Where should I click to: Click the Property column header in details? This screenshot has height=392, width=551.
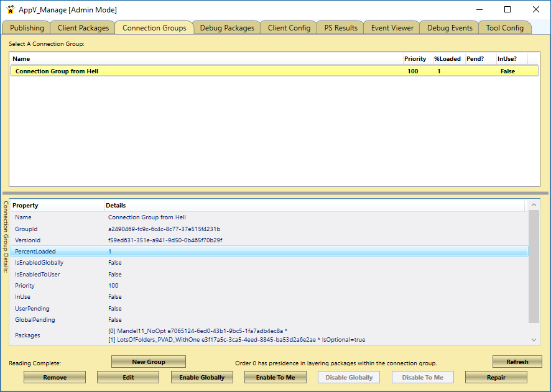pos(57,205)
